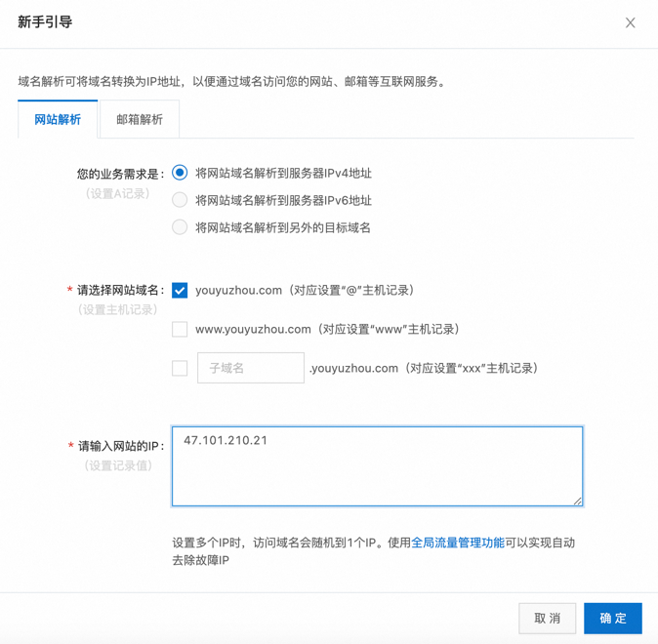Click the .youyuzhou.com suffix text after subdomain box
658x644 pixels.
pos(354,368)
